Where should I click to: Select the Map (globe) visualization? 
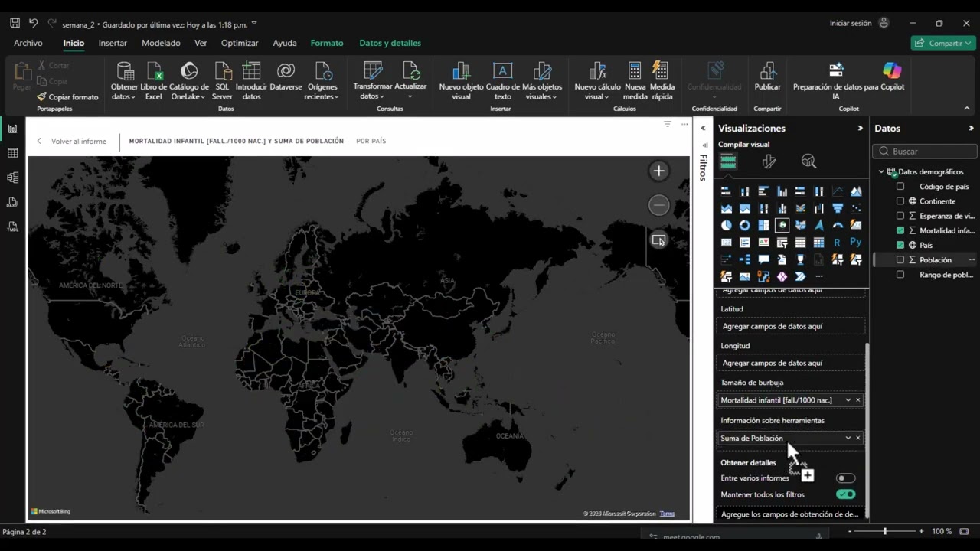tap(782, 225)
